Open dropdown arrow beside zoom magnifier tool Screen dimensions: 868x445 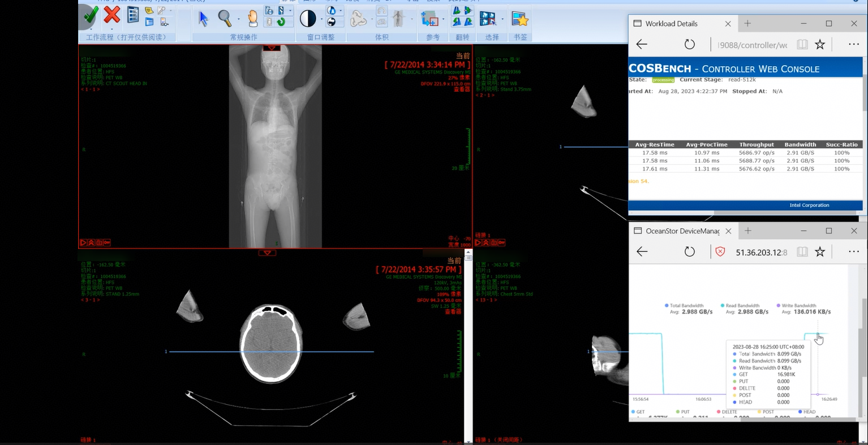(x=239, y=19)
